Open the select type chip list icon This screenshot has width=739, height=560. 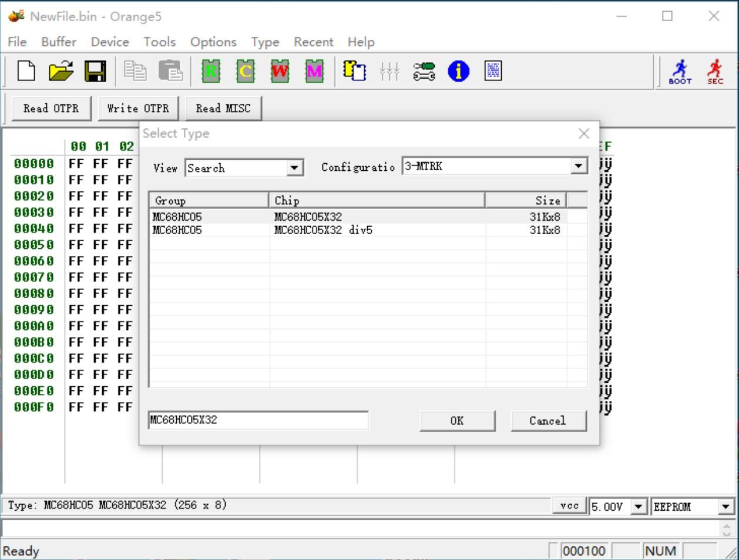[354, 72]
